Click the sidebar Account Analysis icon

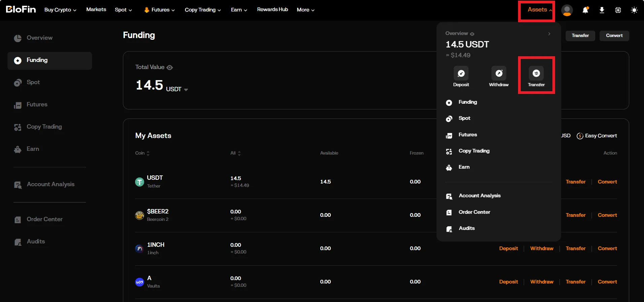tap(18, 185)
